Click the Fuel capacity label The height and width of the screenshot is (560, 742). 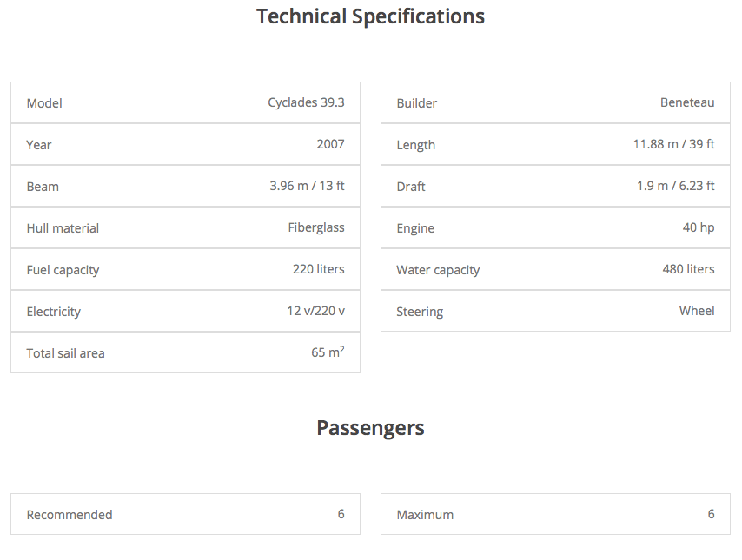[x=63, y=270]
